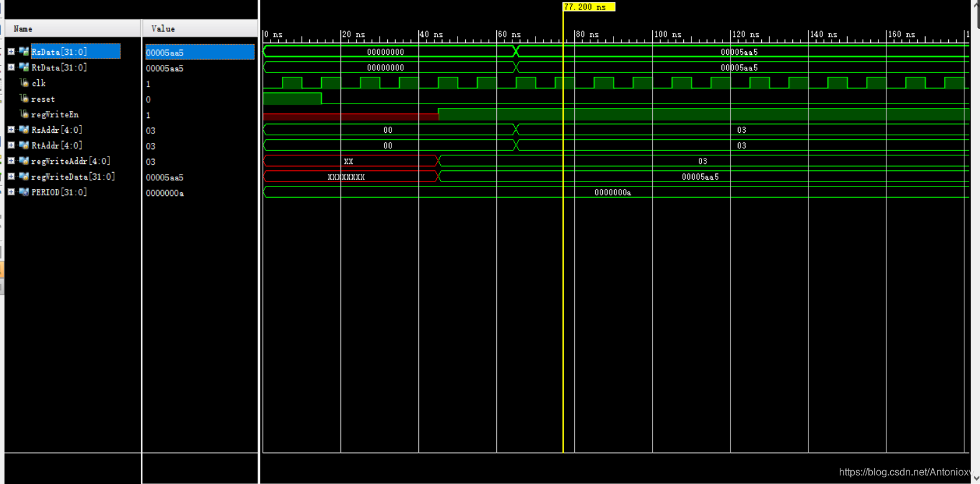Select the RsData[31:0] signal name
Image resolution: width=980 pixels, height=484 pixels.
(59, 52)
